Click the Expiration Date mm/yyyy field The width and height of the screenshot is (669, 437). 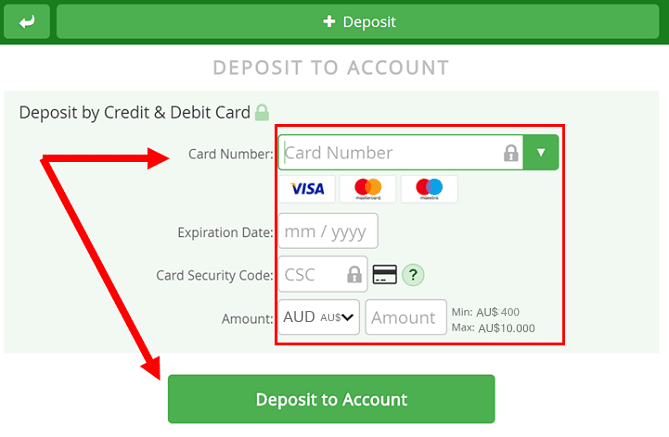pyautogui.click(x=328, y=231)
